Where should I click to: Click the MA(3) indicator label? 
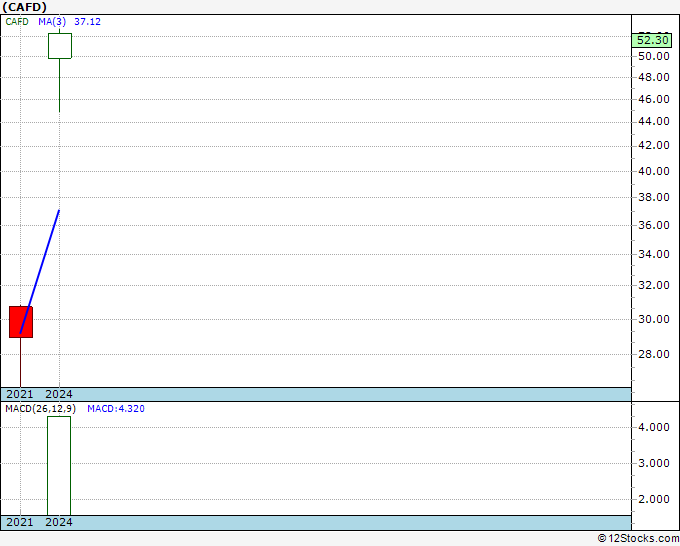tap(52, 21)
